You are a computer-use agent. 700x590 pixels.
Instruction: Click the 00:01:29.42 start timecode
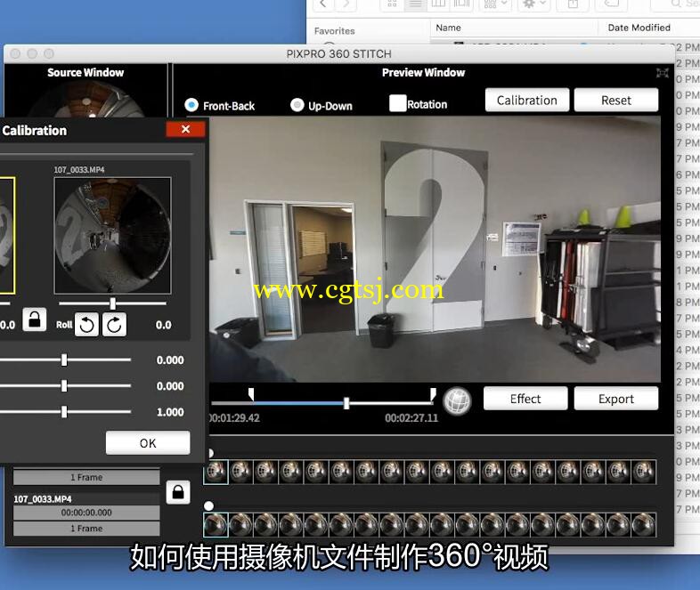pyautogui.click(x=234, y=418)
